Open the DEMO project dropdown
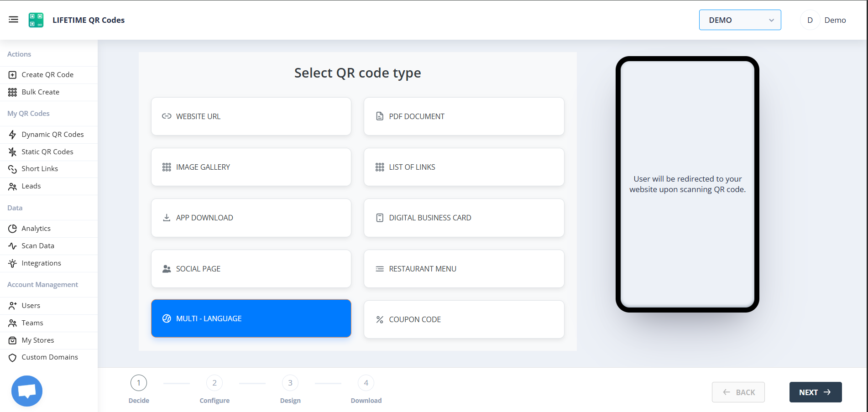 (x=739, y=20)
